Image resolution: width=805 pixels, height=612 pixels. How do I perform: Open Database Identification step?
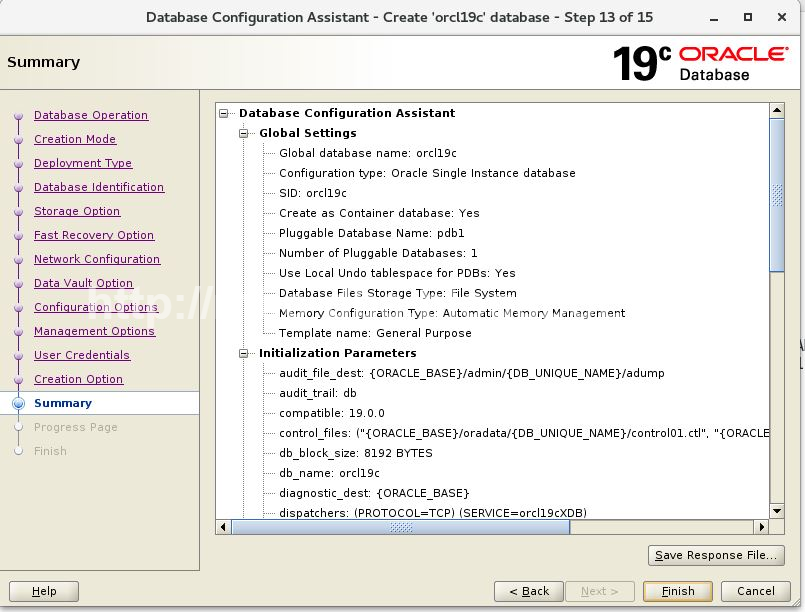[99, 187]
